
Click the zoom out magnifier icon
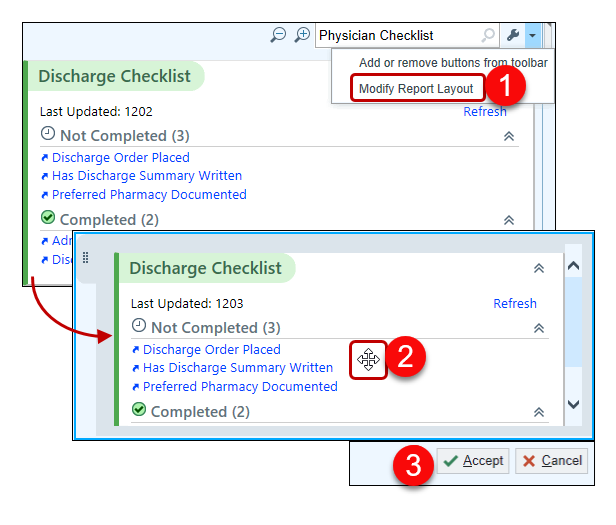click(x=278, y=35)
